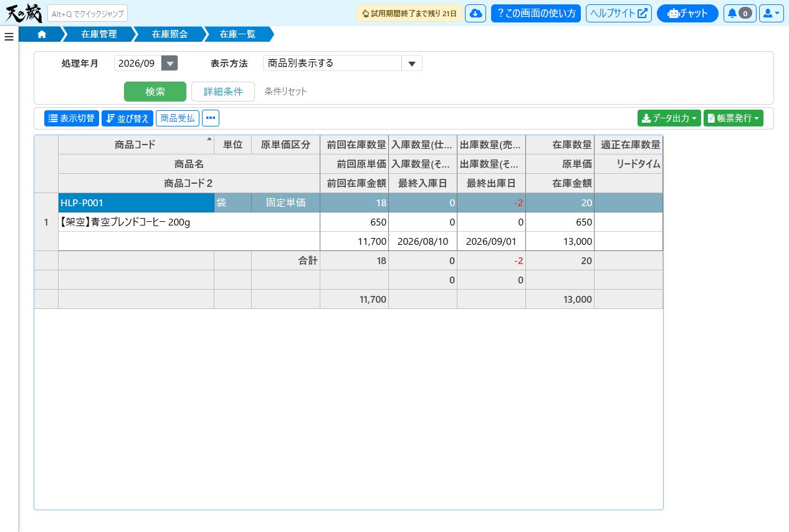
Task: Start a チャット session
Action: (x=687, y=13)
